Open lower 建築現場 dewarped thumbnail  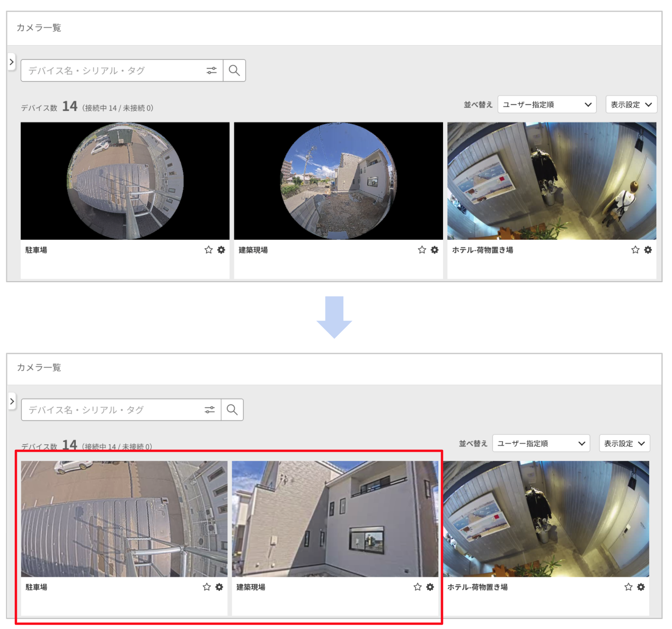click(x=335, y=519)
